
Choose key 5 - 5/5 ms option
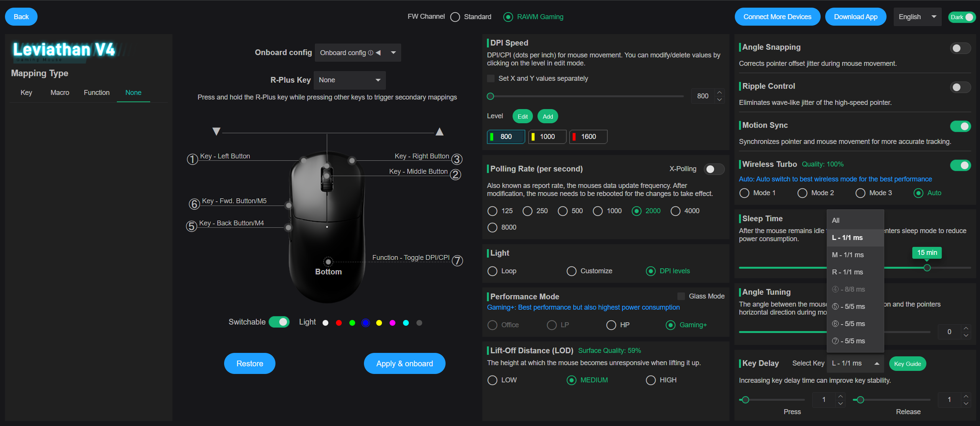click(x=855, y=307)
